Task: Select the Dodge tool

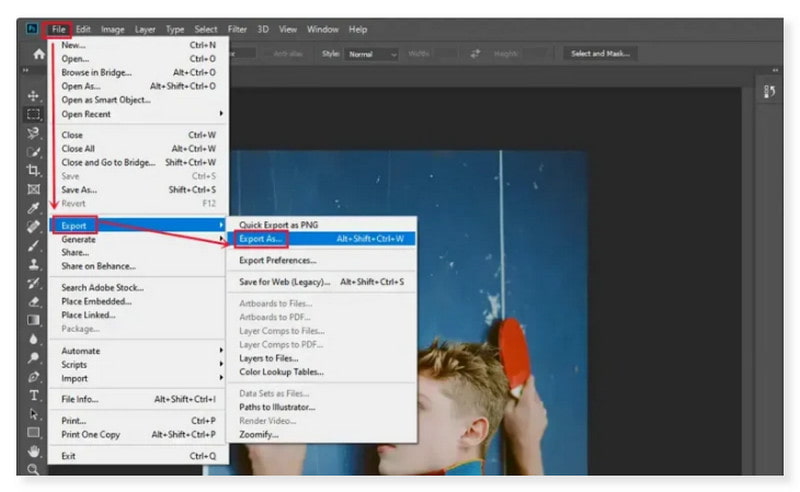Action: click(x=34, y=358)
